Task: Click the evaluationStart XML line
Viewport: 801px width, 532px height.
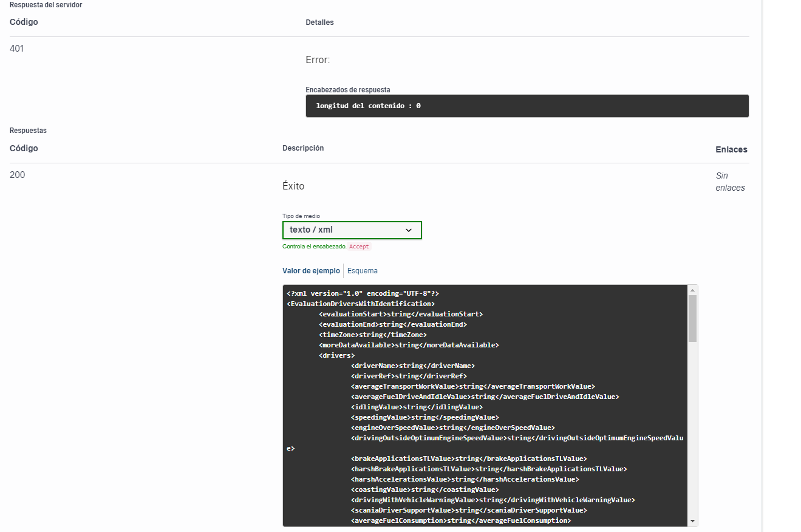Action: (x=401, y=314)
